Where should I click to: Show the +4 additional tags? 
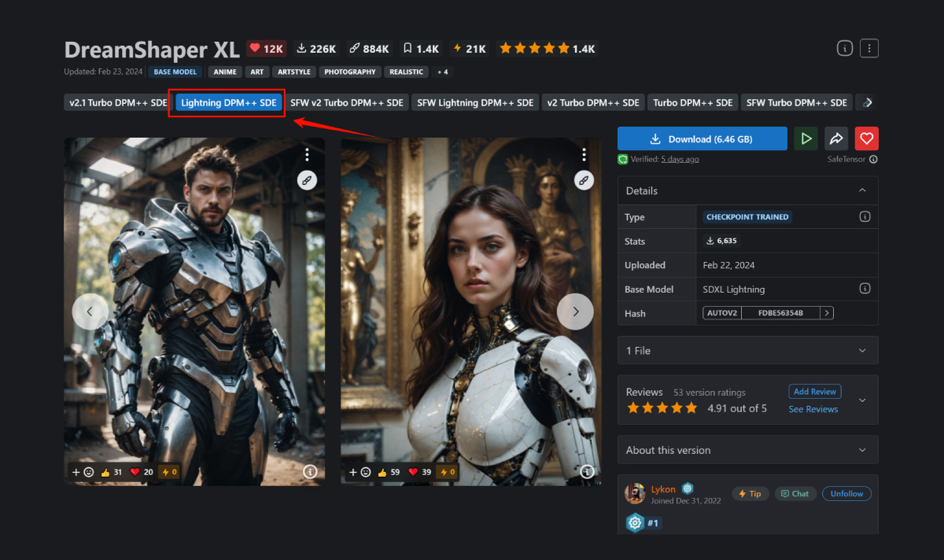pos(442,72)
